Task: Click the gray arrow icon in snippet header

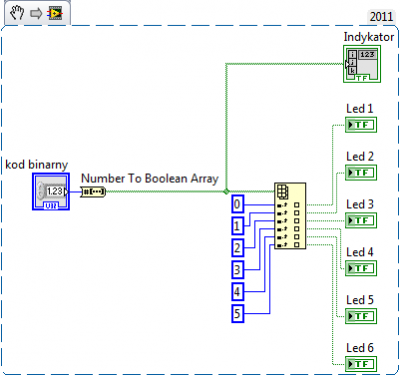Action: pyautogui.click(x=36, y=13)
